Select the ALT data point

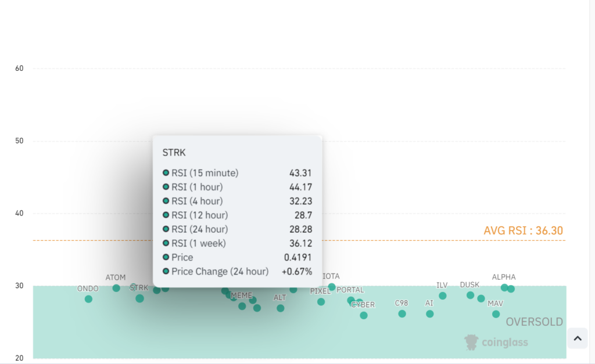click(x=281, y=308)
